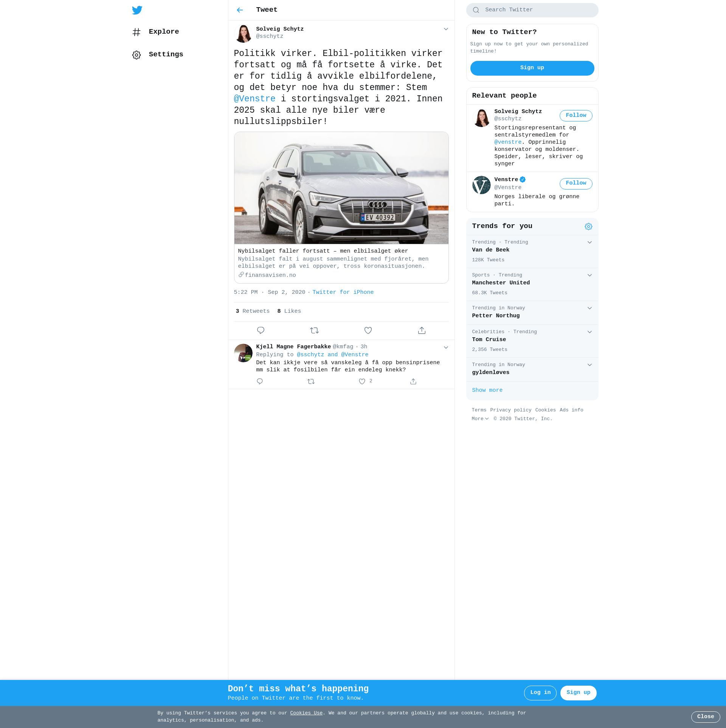Viewport: 726px width, 728px height.
Task: Follow Solveig Schytz
Action: (x=576, y=116)
